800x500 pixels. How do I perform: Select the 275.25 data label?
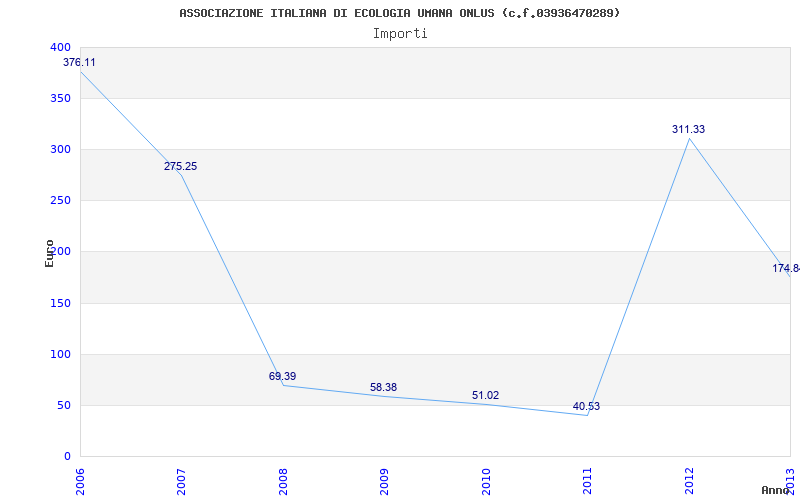pyautogui.click(x=181, y=166)
